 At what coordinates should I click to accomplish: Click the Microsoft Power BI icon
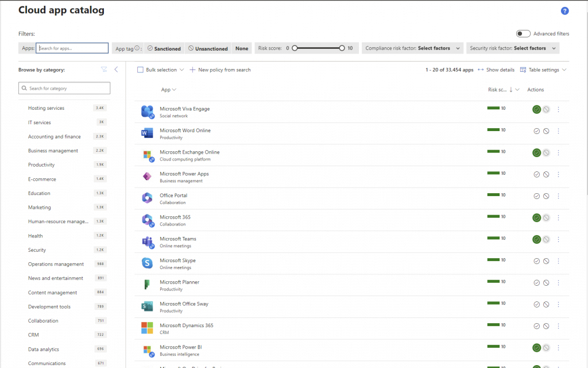[148, 351]
